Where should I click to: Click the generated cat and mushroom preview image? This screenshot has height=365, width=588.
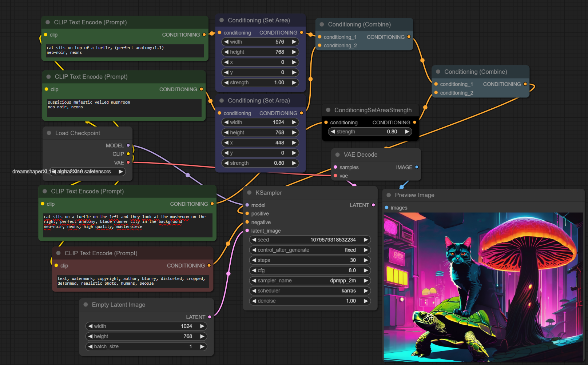tap(483, 287)
